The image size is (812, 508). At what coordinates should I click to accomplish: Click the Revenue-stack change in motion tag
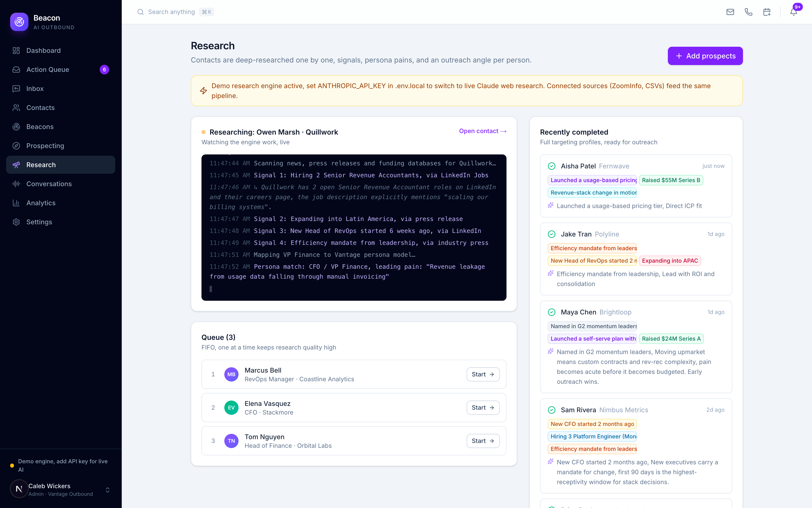point(592,193)
